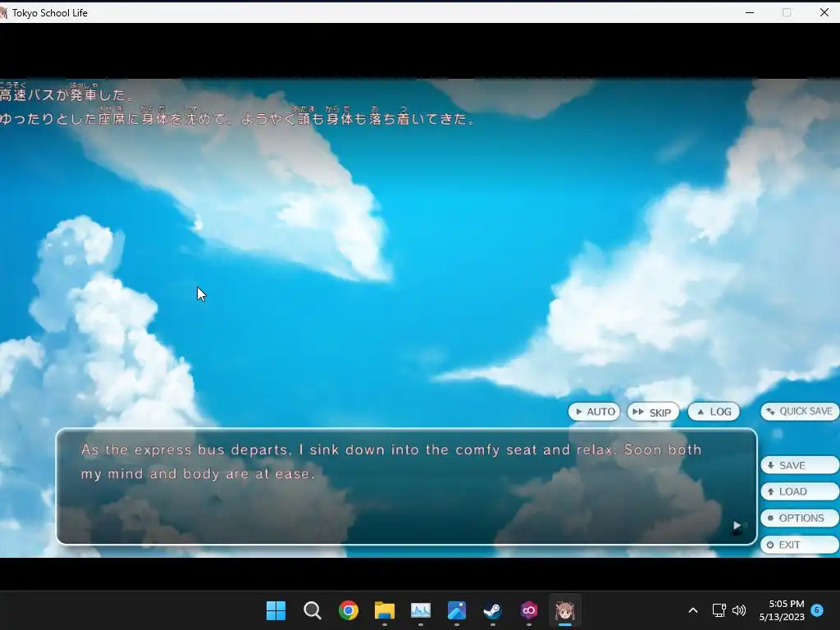Viewport: 840px width, 630px height.
Task: Toggle SKIP fast-forward mode
Action: (652, 412)
